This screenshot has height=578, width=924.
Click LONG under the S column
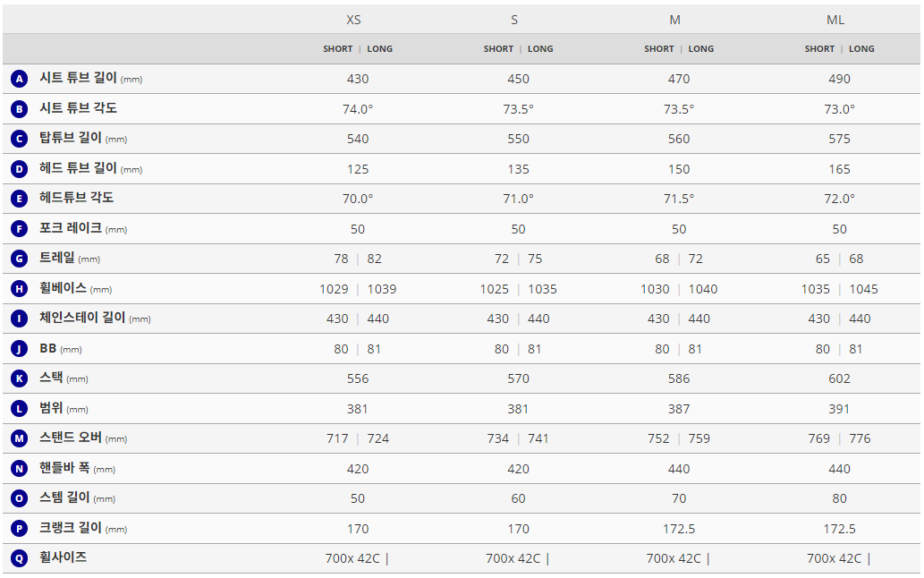pyautogui.click(x=540, y=49)
